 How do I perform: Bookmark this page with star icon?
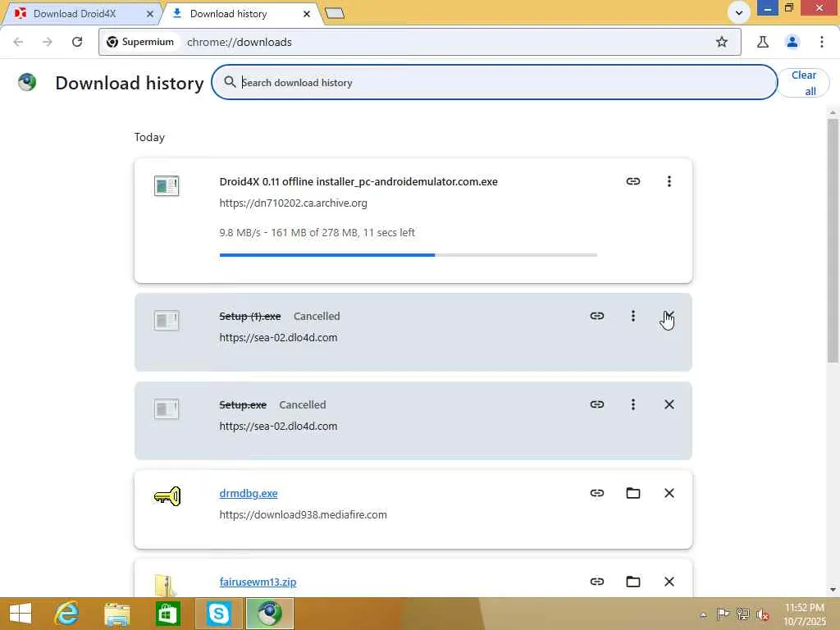[x=722, y=42]
